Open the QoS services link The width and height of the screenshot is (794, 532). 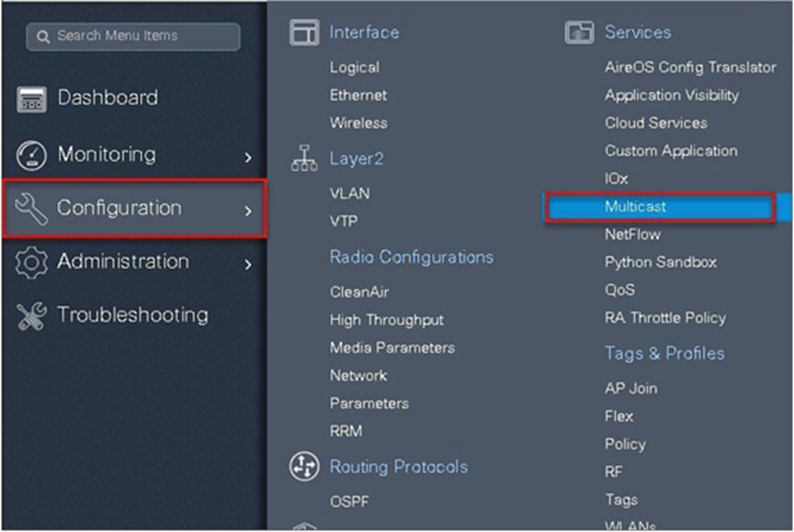click(619, 289)
